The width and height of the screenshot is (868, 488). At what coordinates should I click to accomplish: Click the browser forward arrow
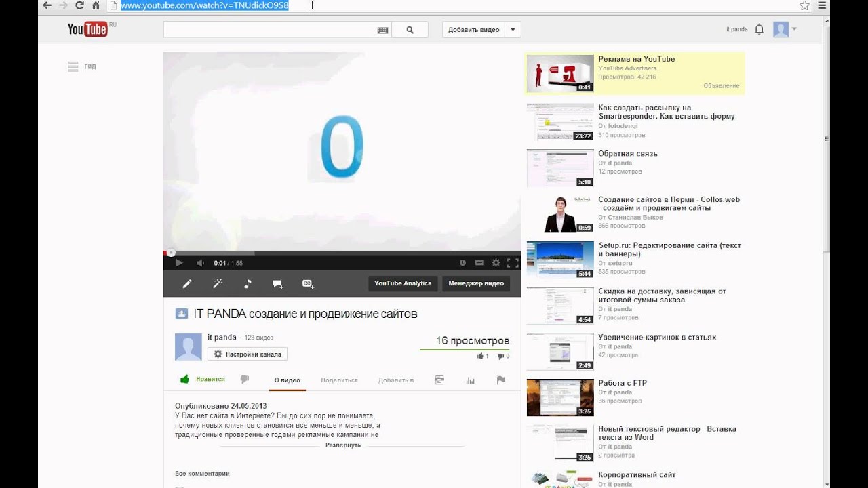point(63,5)
